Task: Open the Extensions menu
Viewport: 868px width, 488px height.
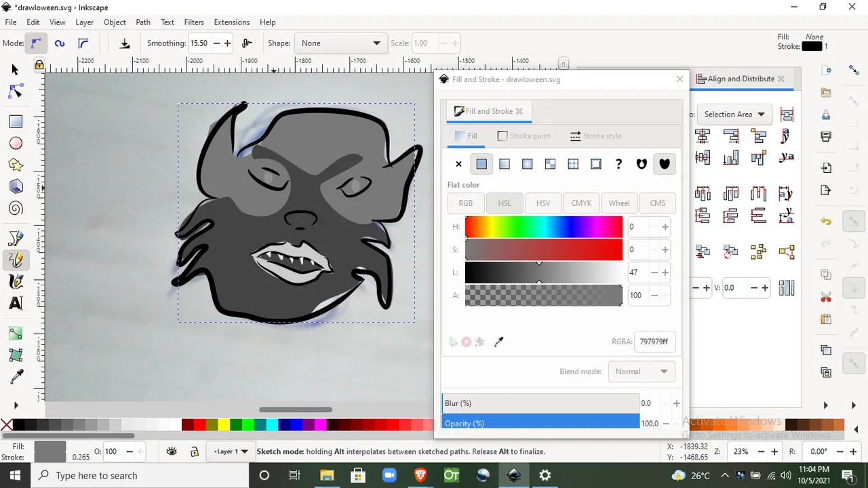Action: (x=232, y=22)
